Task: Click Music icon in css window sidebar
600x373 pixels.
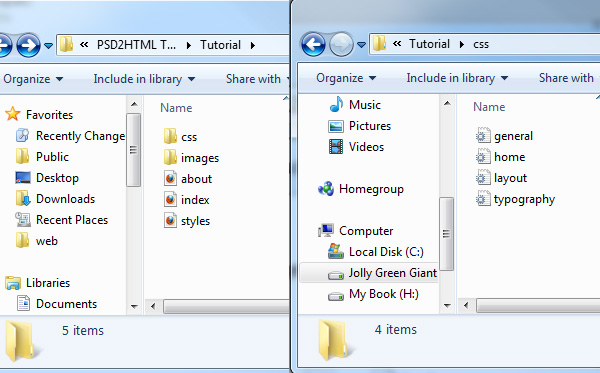Action: pos(336,104)
